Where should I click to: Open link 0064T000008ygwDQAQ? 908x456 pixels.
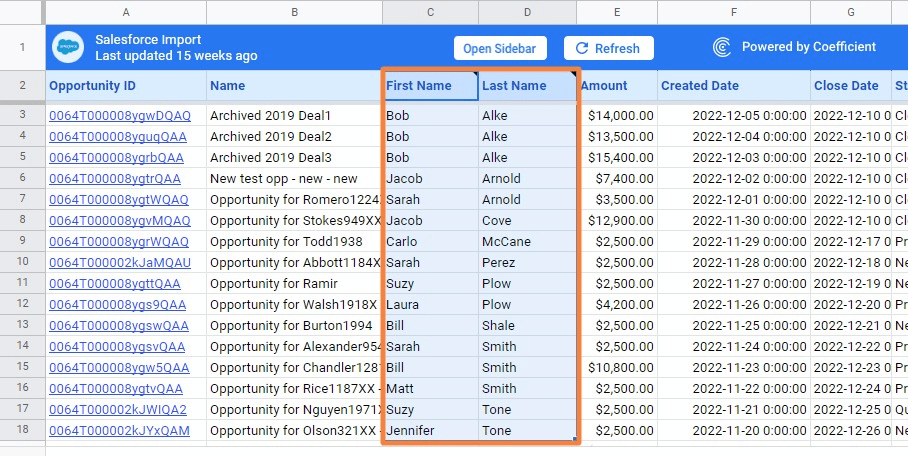[x=120, y=115]
